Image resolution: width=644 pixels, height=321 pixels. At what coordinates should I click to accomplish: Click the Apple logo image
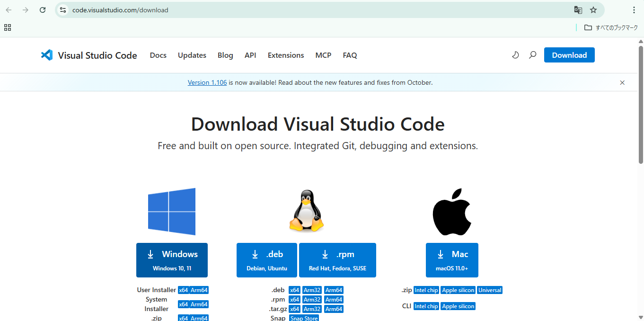pos(451,211)
